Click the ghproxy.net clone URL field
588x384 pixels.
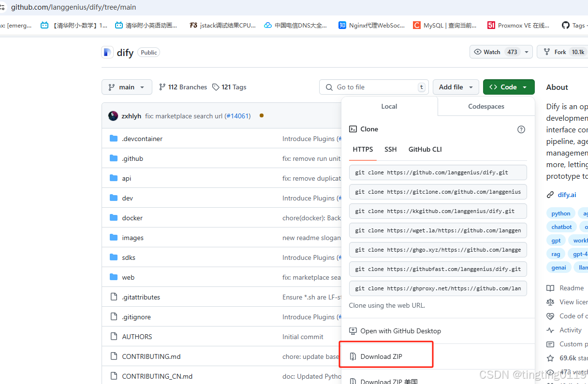pos(438,288)
